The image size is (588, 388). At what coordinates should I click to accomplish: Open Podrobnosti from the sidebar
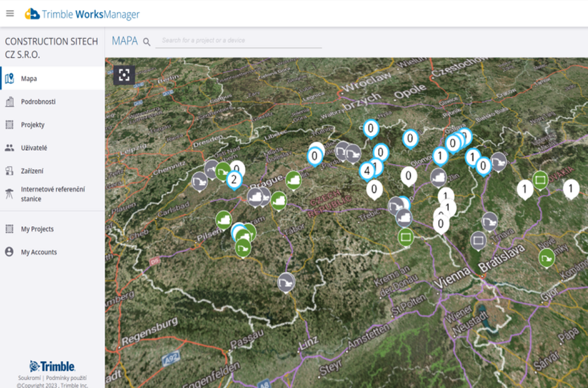(38, 102)
